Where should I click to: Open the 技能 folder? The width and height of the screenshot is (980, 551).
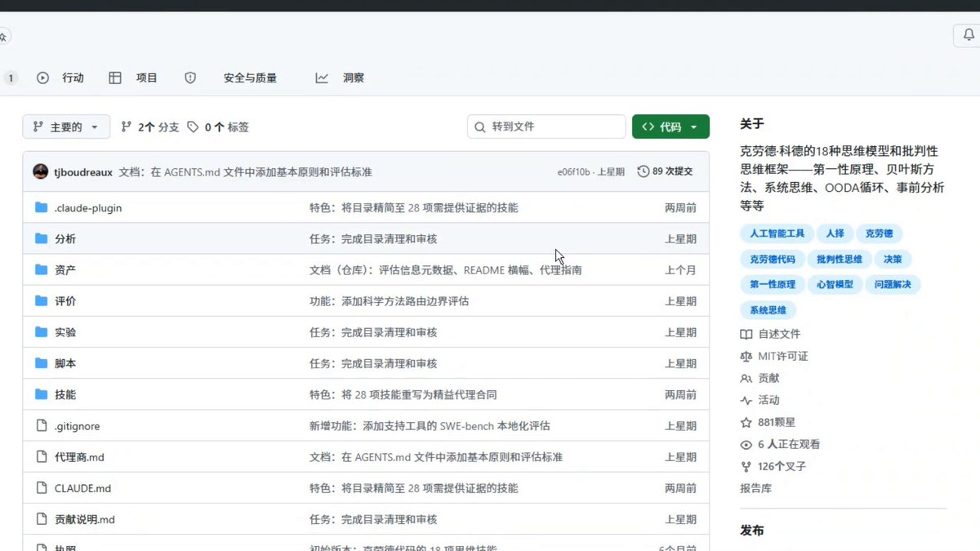pyautogui.click(x=65, y=394)
